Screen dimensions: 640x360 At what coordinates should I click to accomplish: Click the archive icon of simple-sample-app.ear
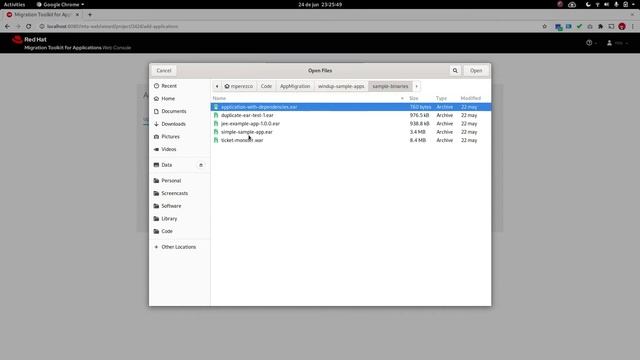(x=216, y=132)
